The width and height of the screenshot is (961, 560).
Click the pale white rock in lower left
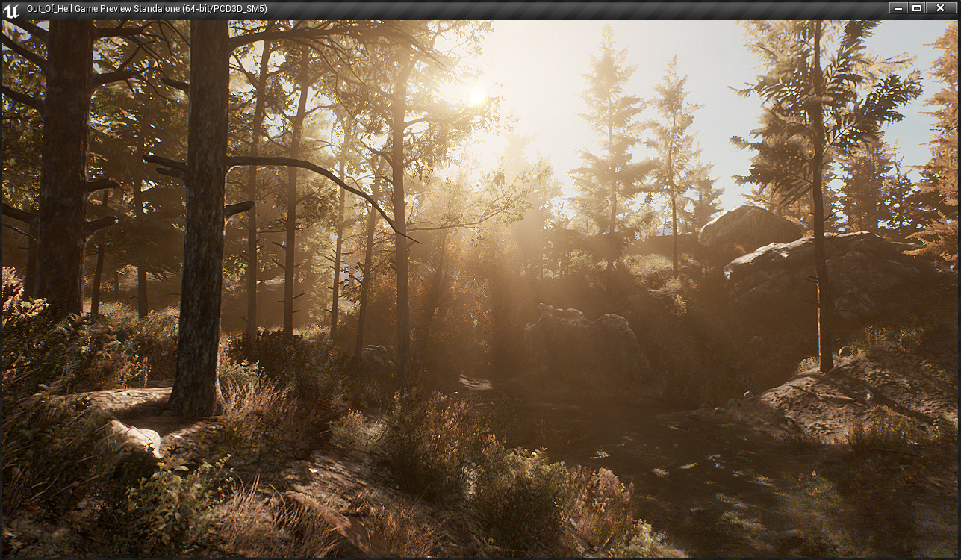[131, 439]
